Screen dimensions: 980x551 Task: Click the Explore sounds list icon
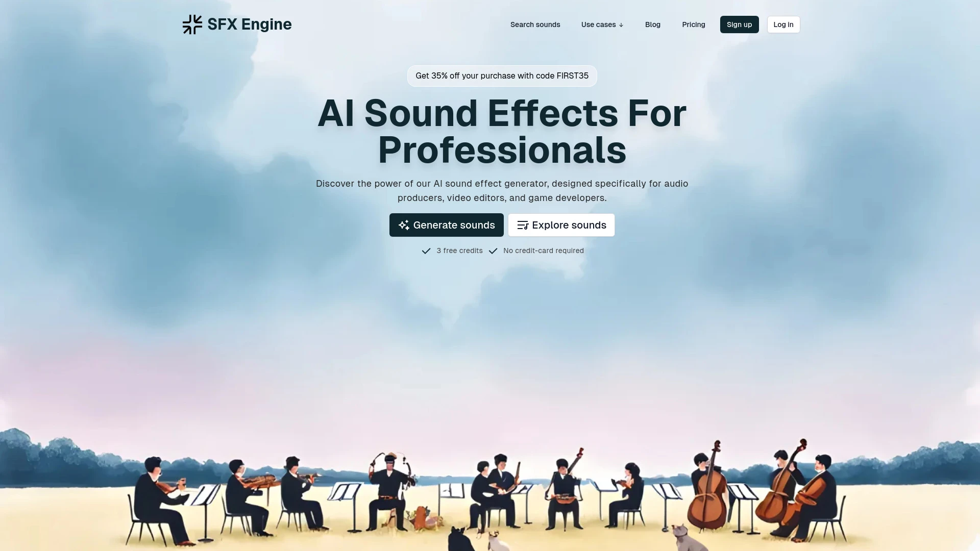[522, 224]
